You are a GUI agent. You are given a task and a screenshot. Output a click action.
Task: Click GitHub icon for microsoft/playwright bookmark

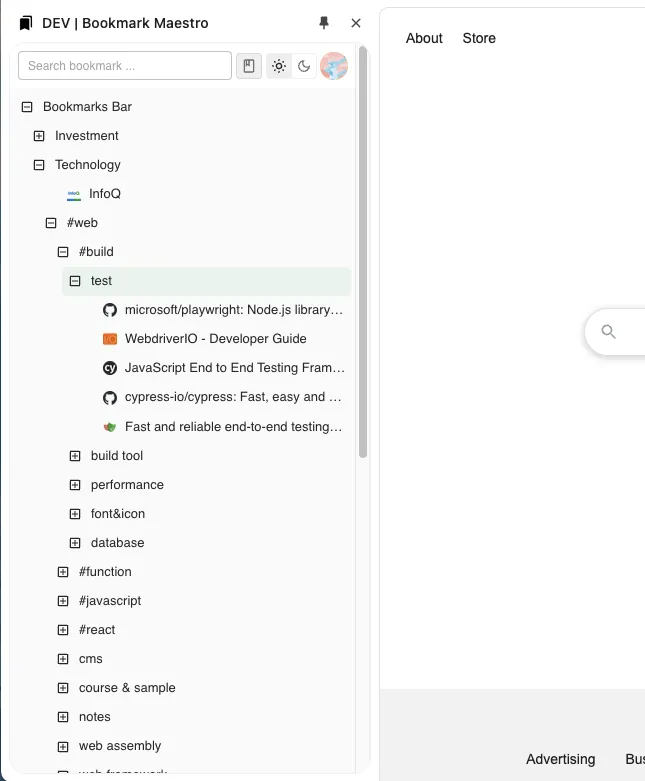pyautogui.click(x=110, y=310)
